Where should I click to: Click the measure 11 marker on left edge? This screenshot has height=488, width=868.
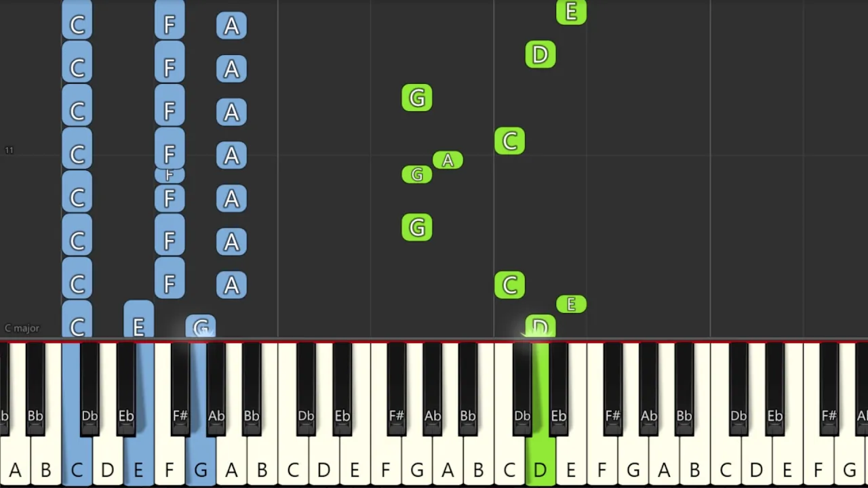pyautogui.click(x=9, y=150)
